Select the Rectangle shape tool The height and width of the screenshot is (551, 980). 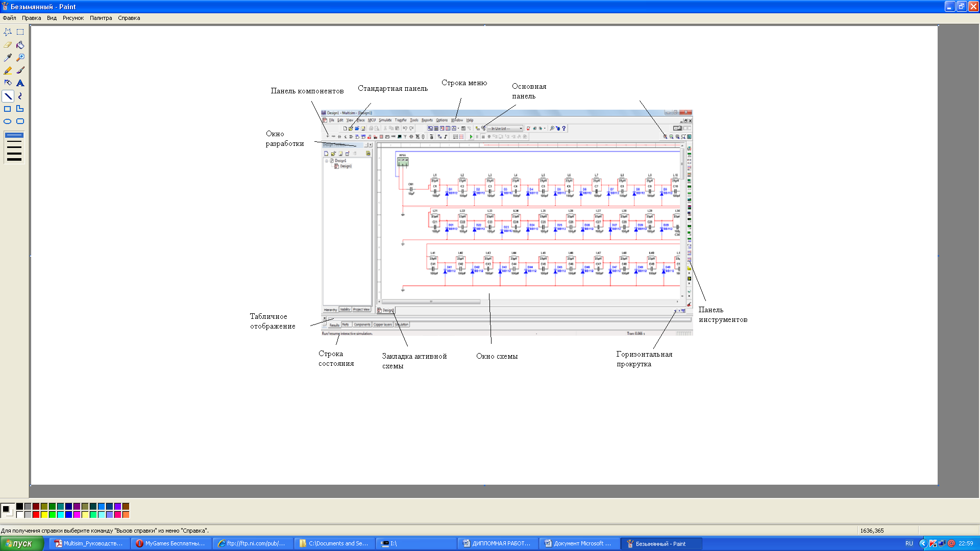(x=8, y=109)
